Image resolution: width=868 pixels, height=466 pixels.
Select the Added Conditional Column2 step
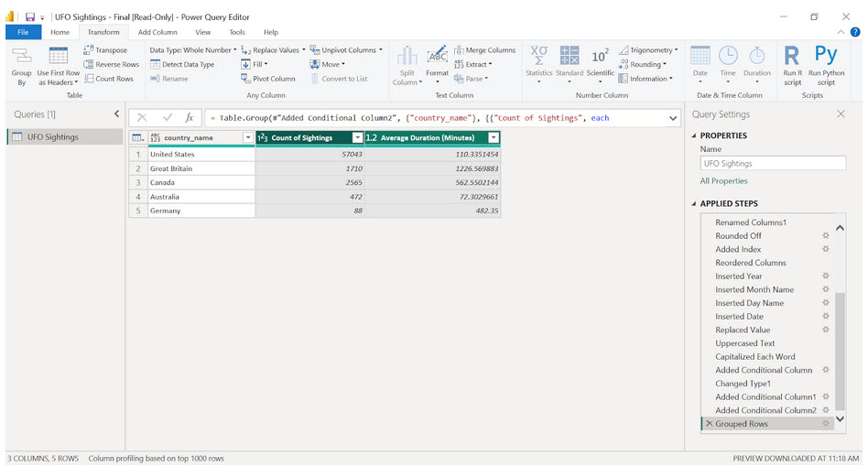pos(765,410)
